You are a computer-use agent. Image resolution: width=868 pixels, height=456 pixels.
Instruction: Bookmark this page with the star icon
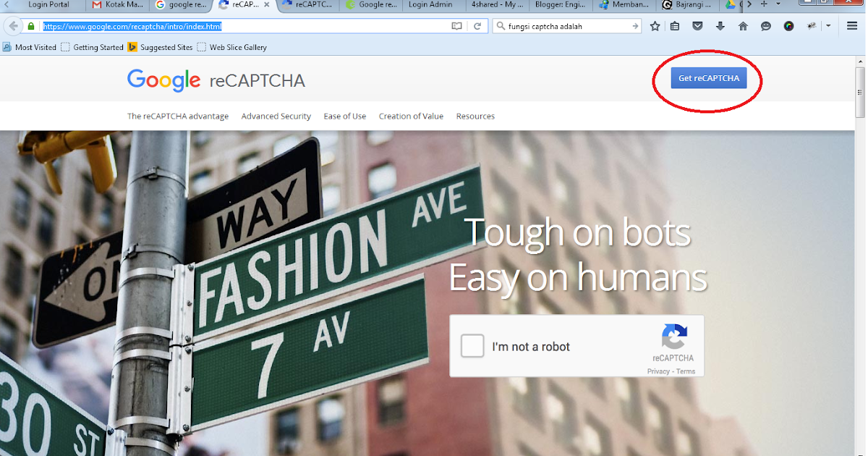click(655, 26)
